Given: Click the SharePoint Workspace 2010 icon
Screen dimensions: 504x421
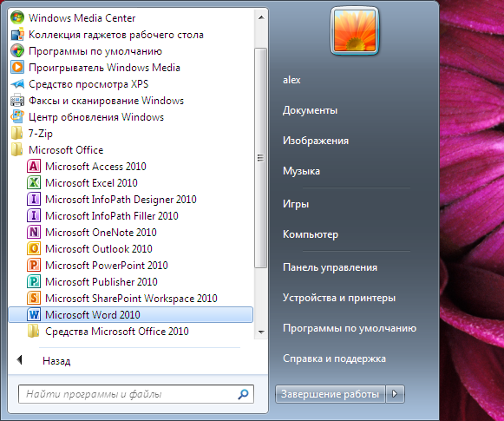Looking at the screenshot, I should coord(34,298).
